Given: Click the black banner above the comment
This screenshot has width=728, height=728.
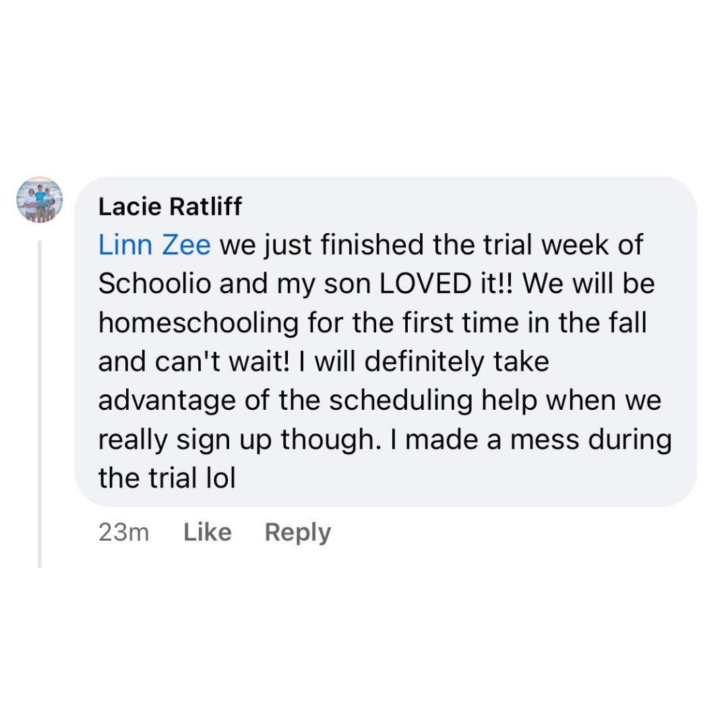Looking at the screenshot, I should tap(364, 80).
